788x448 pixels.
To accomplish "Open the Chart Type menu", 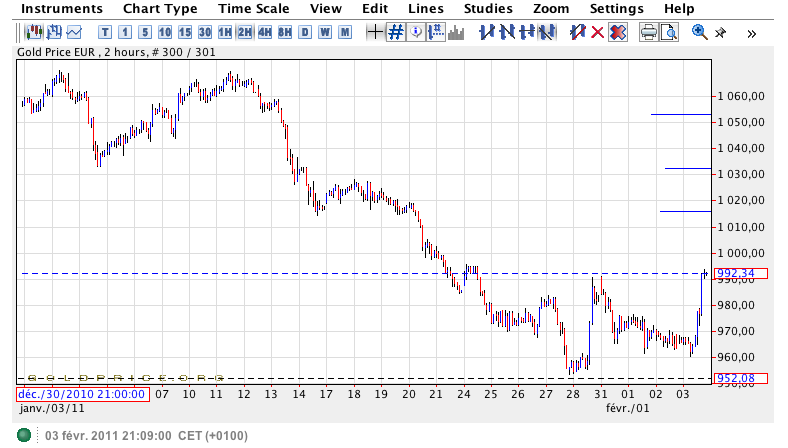I will pyautogui.click(x=160, y=9).
